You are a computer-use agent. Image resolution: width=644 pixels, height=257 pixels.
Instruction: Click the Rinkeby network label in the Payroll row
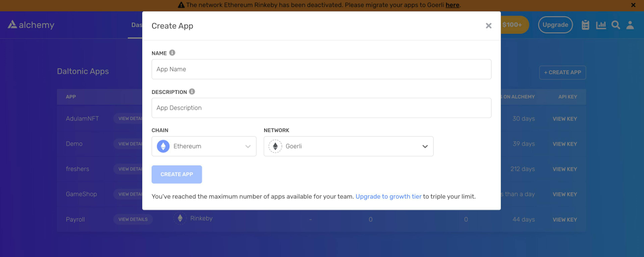click(x=201, y=218)
